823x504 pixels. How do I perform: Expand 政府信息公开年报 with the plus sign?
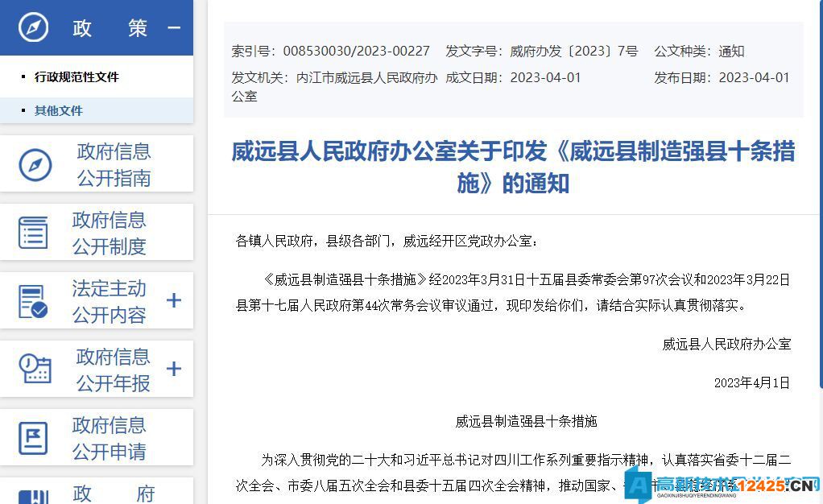(174, 369)
